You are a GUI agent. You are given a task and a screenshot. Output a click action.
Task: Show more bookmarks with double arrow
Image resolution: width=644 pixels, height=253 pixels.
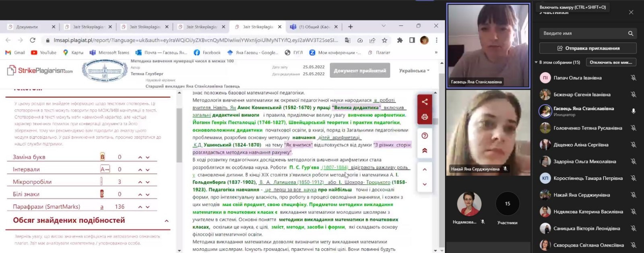436,52
